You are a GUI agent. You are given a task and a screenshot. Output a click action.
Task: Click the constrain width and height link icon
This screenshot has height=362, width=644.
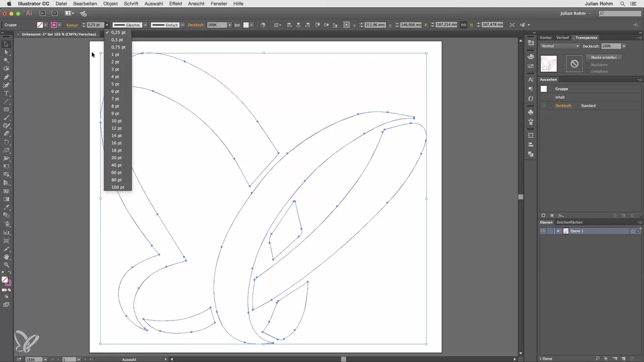(x=463, y=25)
